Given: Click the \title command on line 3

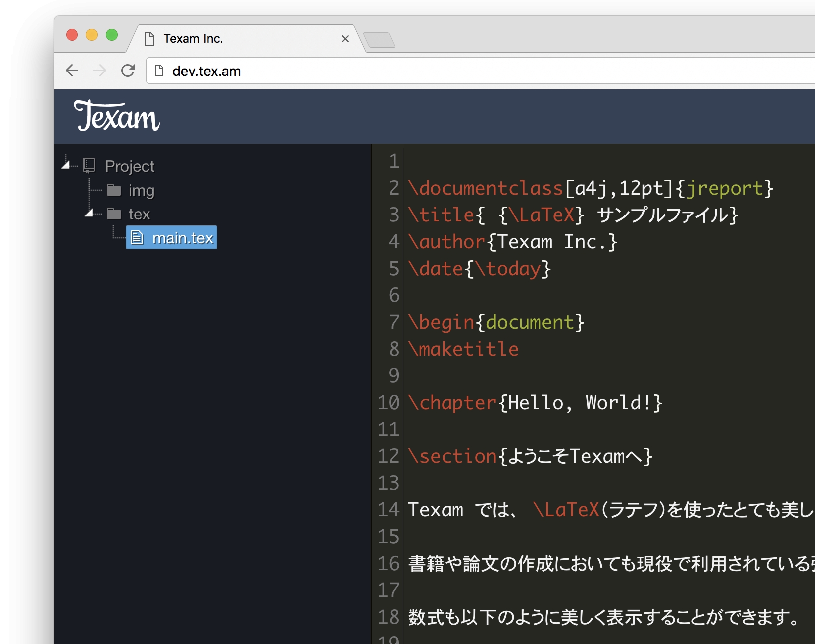Looking at the screenshot, I should coord(442,215).
